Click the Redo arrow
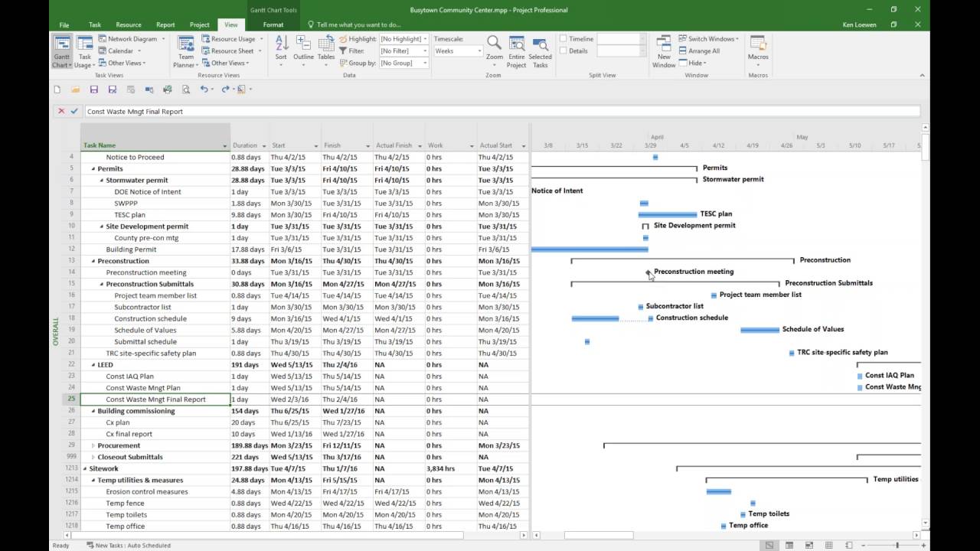The width and height of the screenshot is (980, 551). coord(225,90)
